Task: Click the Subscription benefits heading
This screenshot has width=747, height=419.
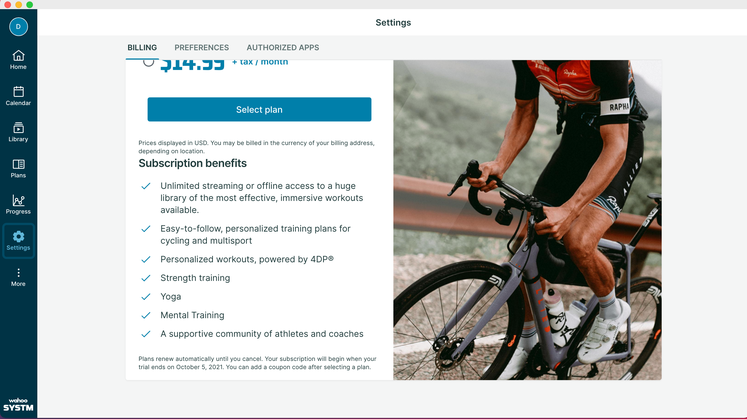Action: point(192,163)
